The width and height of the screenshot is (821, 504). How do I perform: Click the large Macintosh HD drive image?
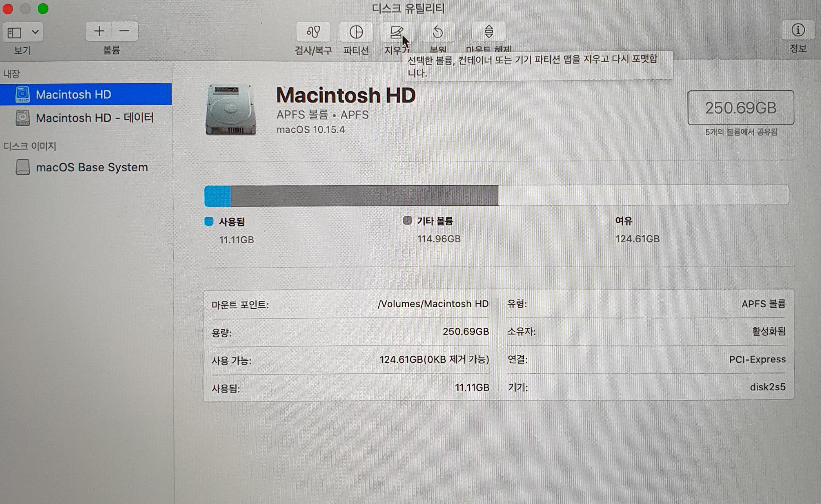[x=231, y=110]
